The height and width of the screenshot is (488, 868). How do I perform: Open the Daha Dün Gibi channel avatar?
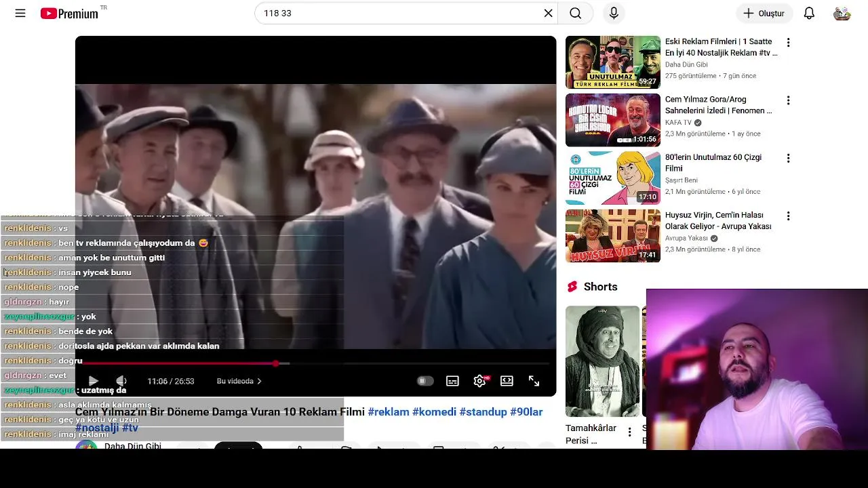click(86, 446)
